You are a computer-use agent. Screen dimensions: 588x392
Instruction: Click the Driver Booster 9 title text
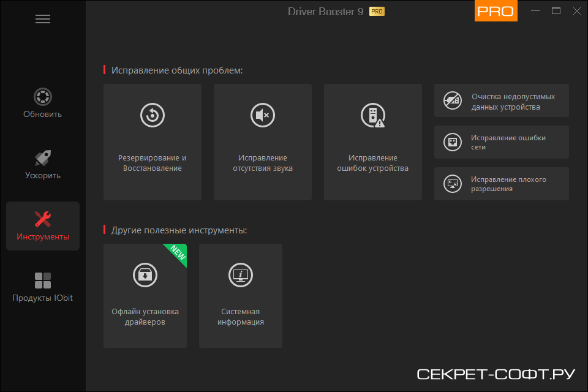[325, 12]
